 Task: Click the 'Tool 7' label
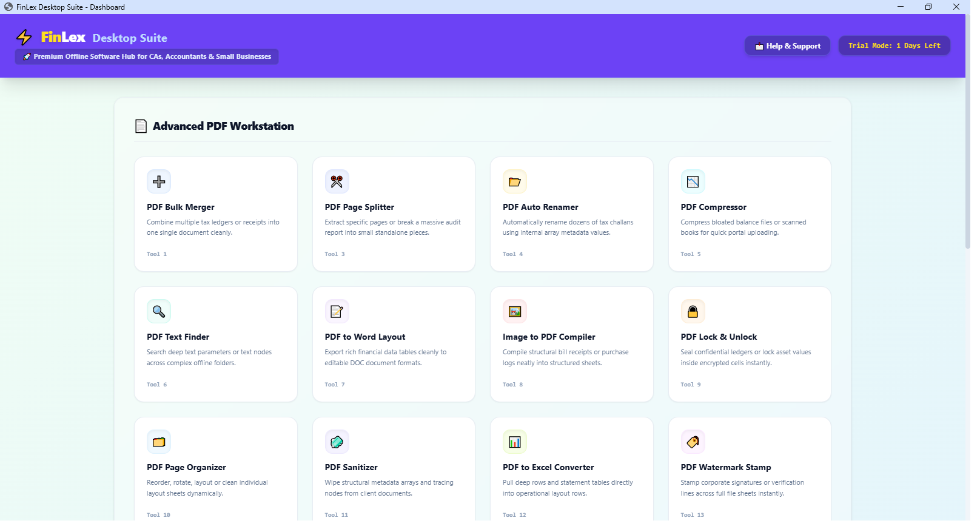pos(335,385)
